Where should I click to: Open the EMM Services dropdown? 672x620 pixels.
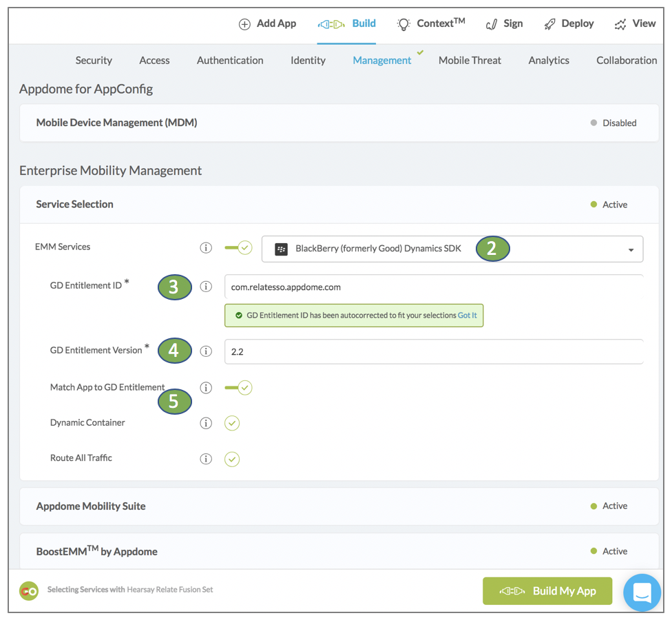point(630,249)
